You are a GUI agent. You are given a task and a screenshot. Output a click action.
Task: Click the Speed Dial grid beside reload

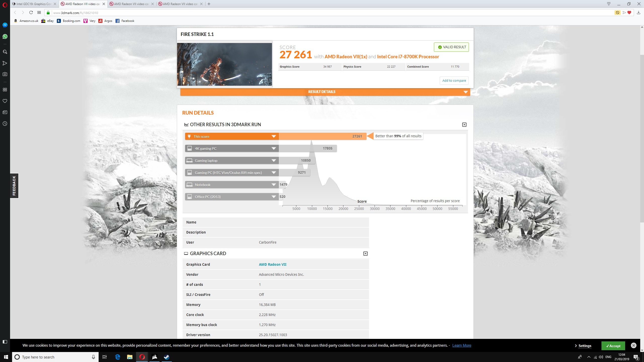(39, 13)
